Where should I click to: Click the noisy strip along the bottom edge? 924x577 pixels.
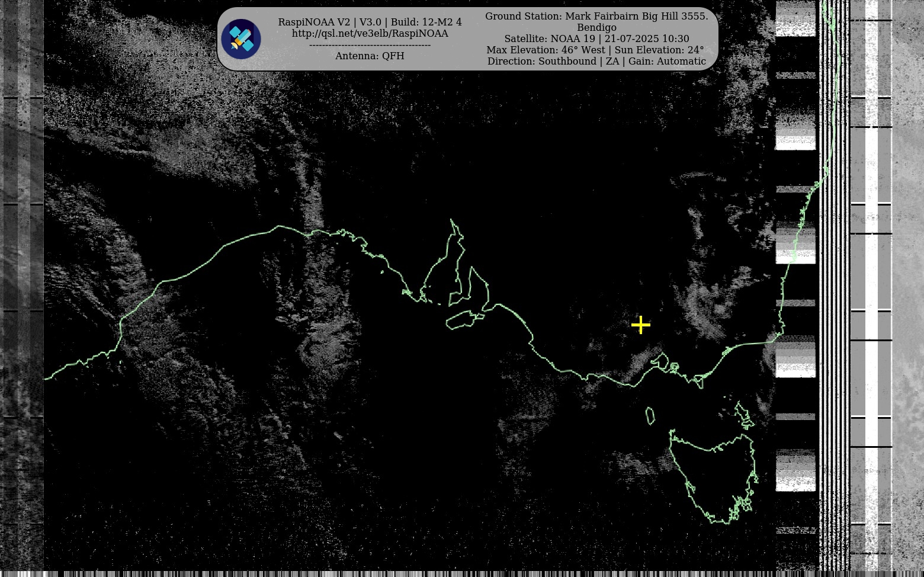[x=462, y=573]
